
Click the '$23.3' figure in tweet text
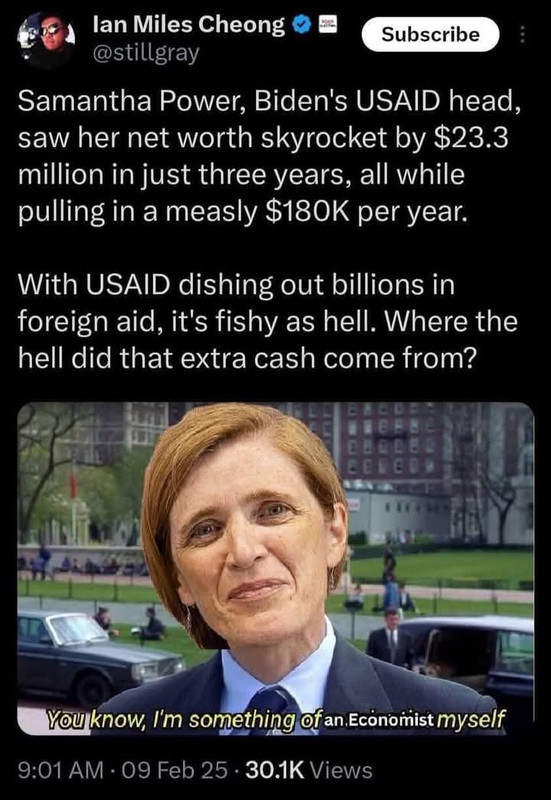tap(471, 138)
